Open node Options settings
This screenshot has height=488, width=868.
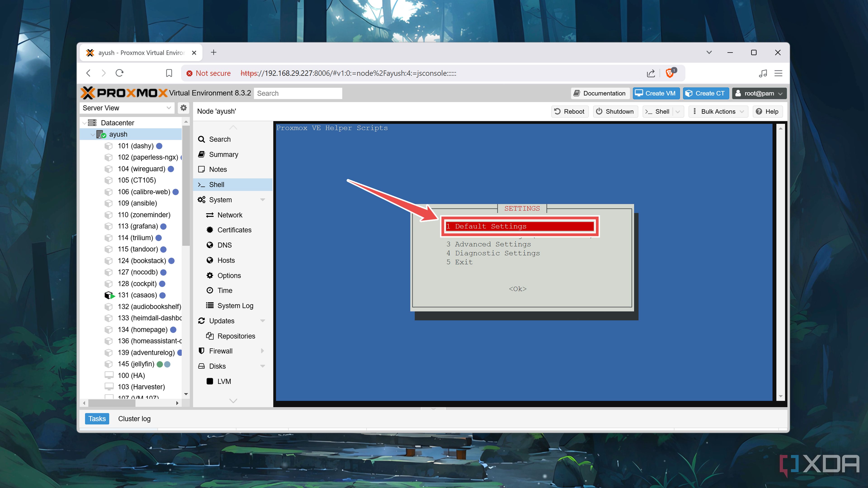click(x=229, y=275)
